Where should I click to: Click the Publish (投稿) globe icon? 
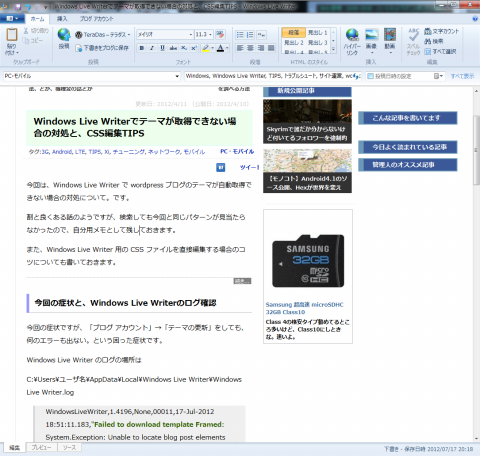click(64, 35)
